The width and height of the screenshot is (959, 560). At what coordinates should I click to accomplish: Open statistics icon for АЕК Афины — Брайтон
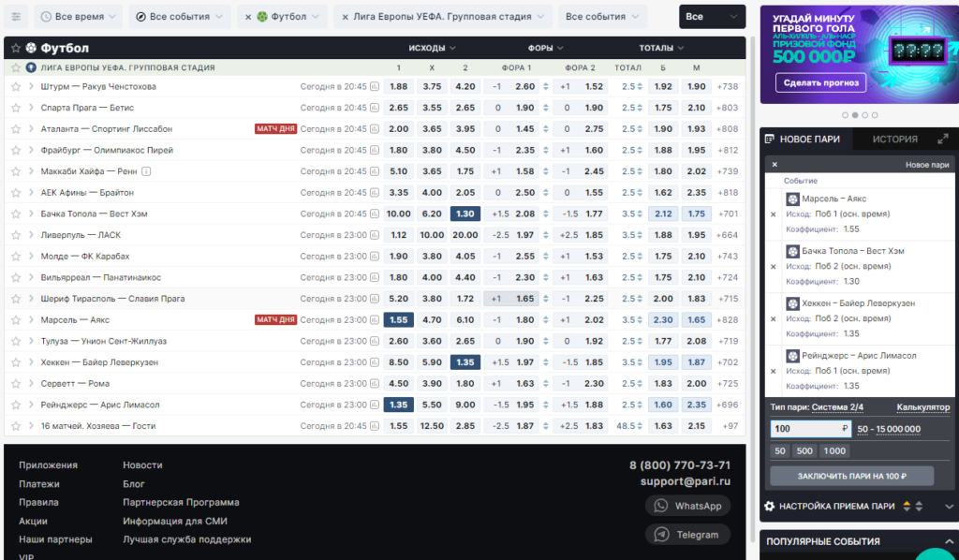click(375, 193)
